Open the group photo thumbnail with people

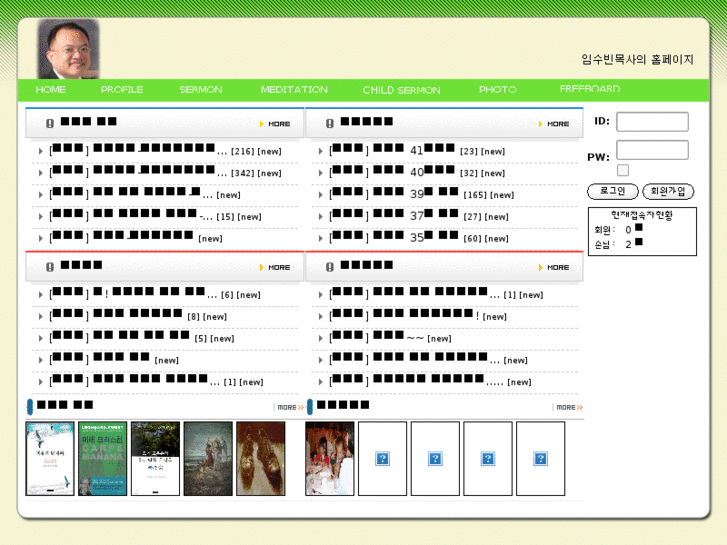[x=329, y=458]
